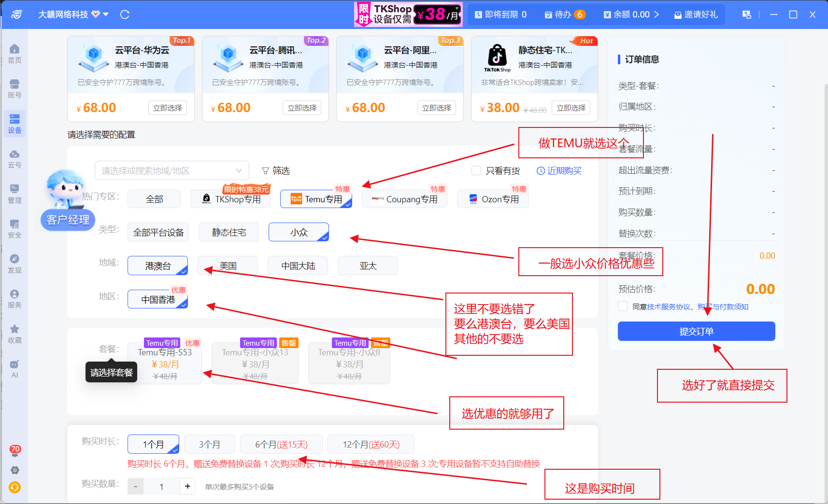This screenshot has height=504, width=828.
Task: Select Temu专用-S53 package
Action: 165,364
